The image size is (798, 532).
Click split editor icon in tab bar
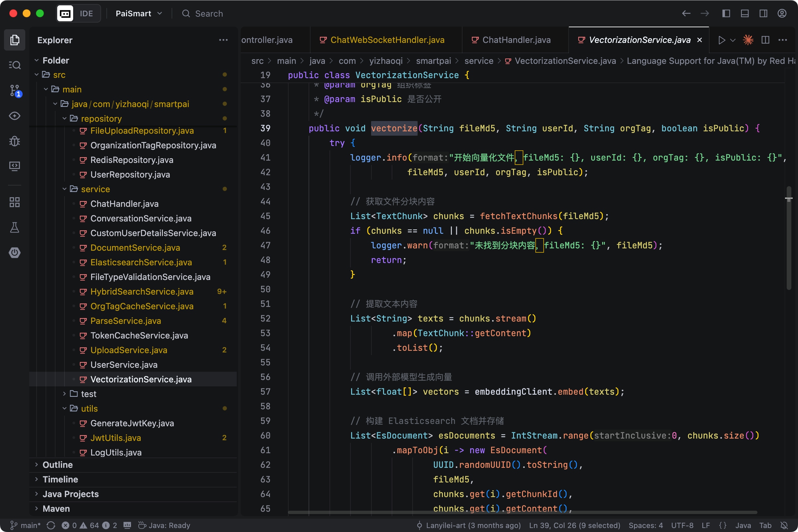coord(765,40)
